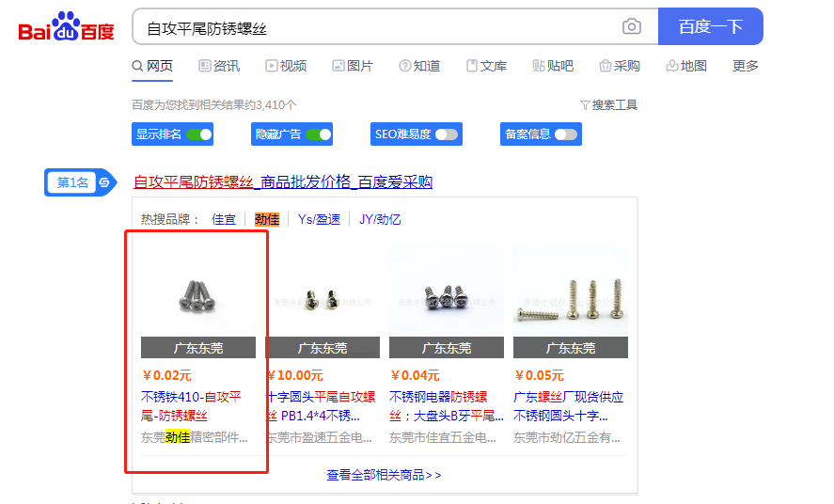Open 查看全部相关商品>> link
834x504 pixels.
coord(384,475)
